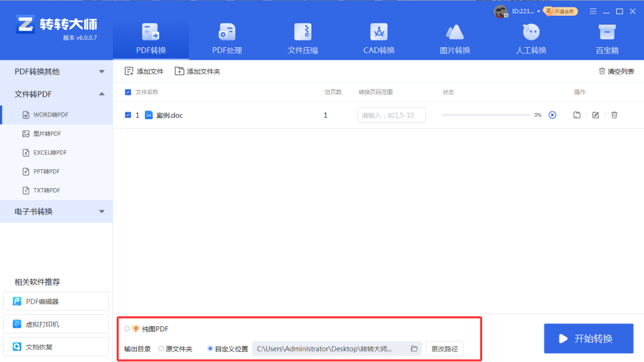Click the 案例.doc file name
Screen dimensions: 644x362
pyautogui.click(x=170, y=115)
